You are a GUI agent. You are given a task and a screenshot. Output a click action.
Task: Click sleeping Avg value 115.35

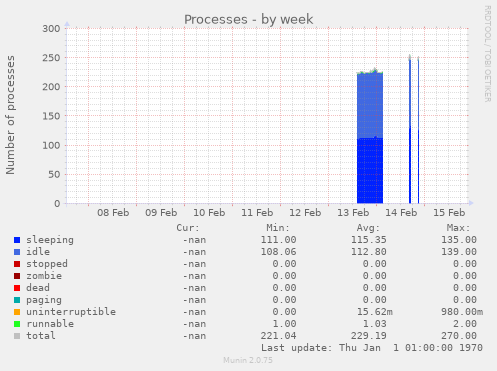click(369, 240)
